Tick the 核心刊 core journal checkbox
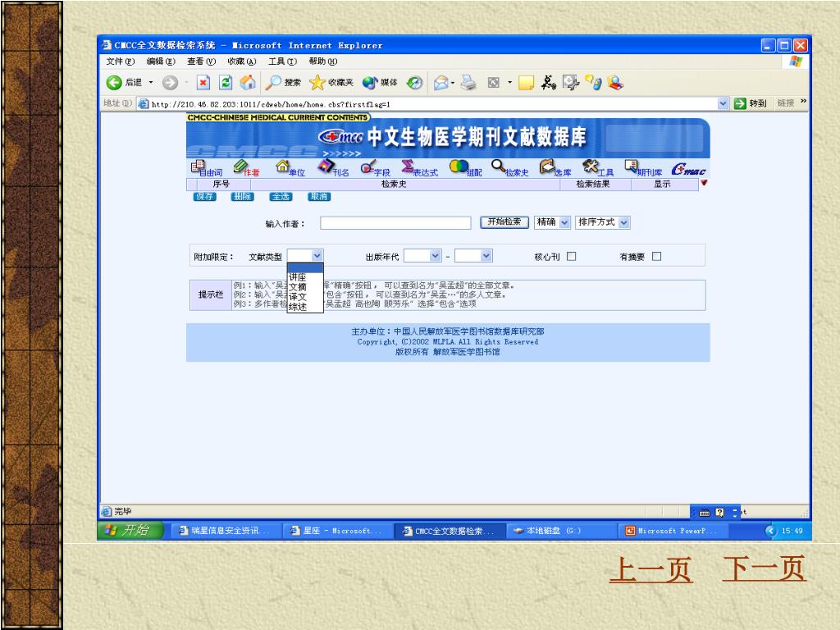Viewport: 840px width, 630px height. click(x=572, y=256)
